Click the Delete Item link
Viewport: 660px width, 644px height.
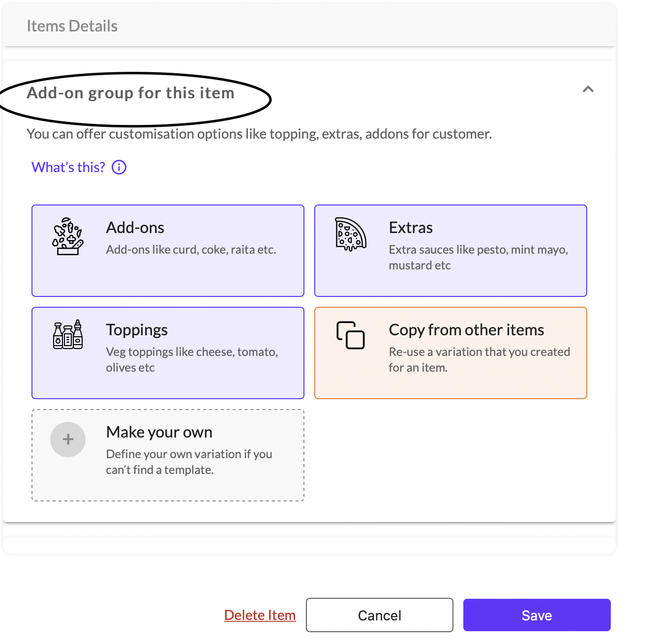pos(260,615)
